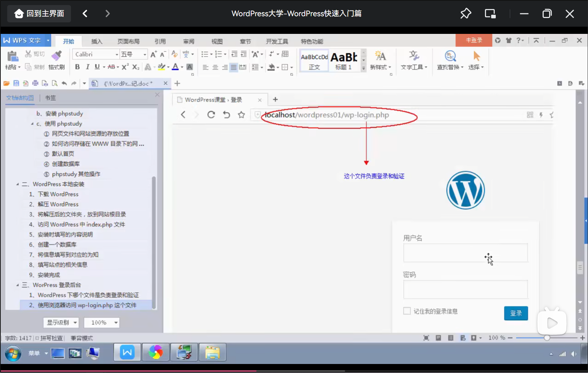Screen dimensions: 588x373
Task: Click bookmark star icon in browser image
Action: 241,115
